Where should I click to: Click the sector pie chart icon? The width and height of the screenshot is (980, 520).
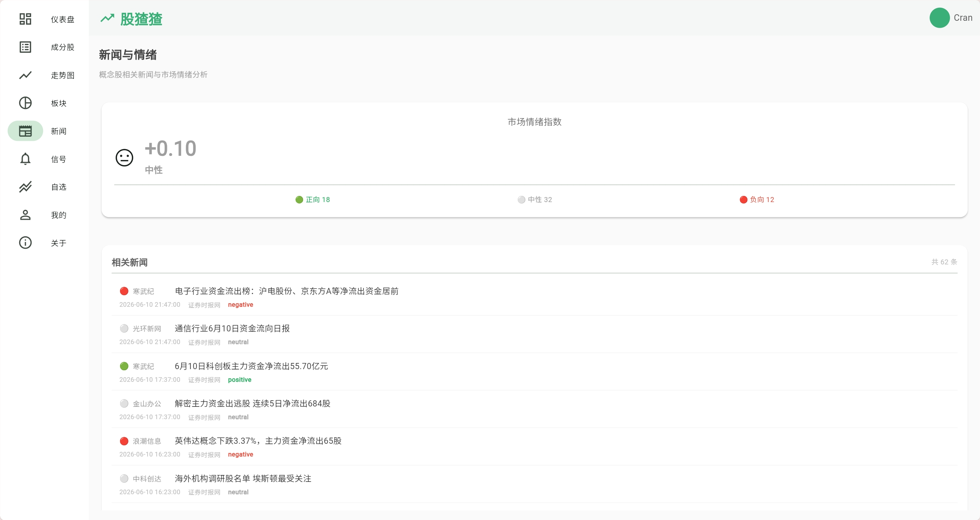point(25,103)
